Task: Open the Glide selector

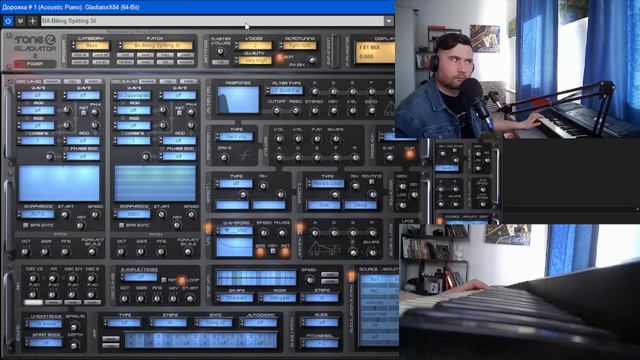Action: [x=321, y=323]
